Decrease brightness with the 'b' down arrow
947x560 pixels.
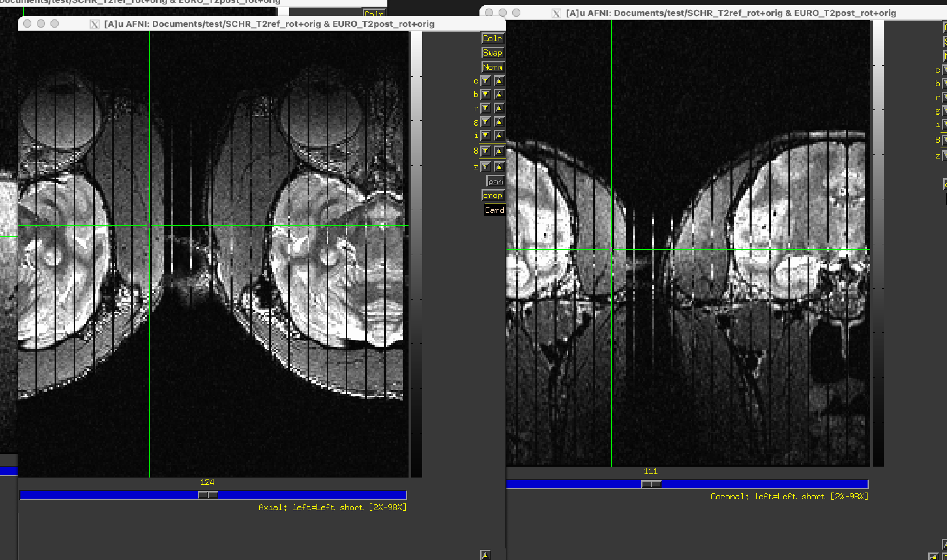(485, 94)
